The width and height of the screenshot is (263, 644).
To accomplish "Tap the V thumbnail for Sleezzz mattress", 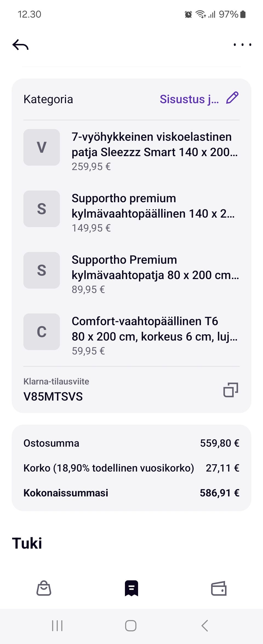I will 42,147.
